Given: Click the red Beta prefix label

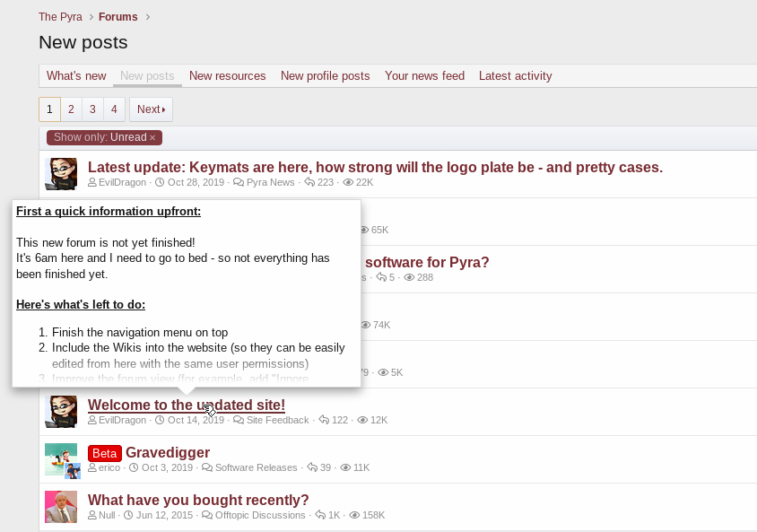Looking at the screenshot, I should (105, 453).
